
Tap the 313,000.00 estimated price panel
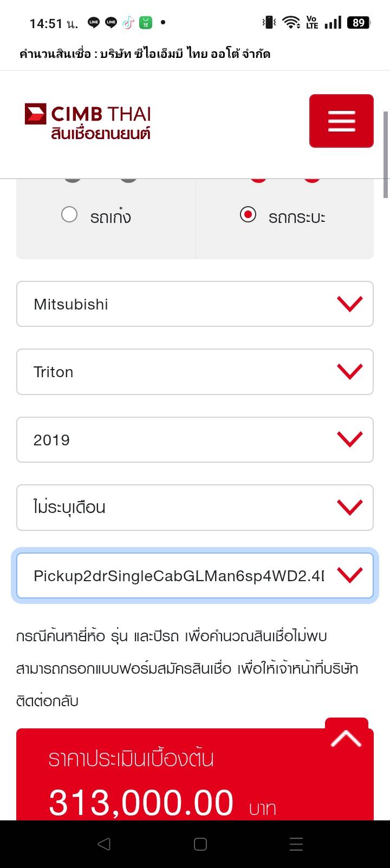point(162,785)
